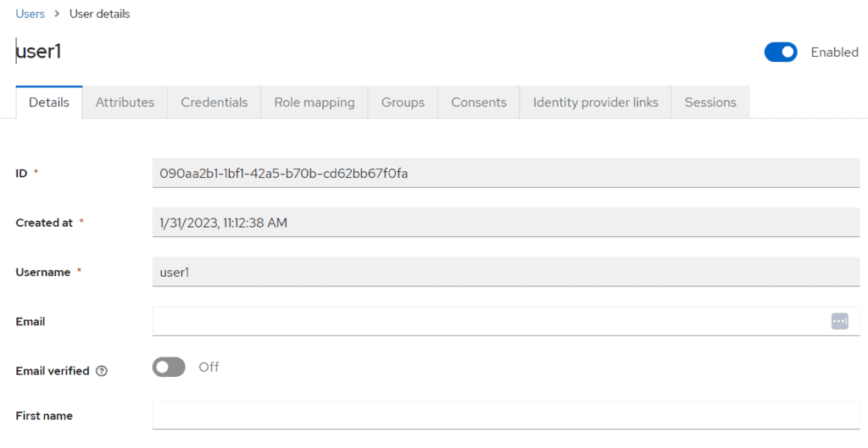The width and height of the screenshot is (868, 448).
Task: Toggle the user Enabled switch
Action: (781, 53)
